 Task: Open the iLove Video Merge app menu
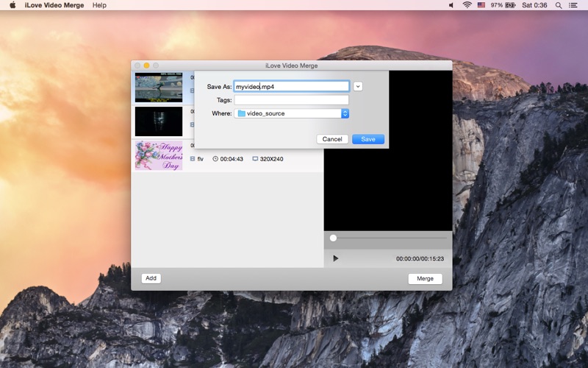[54, 5]
